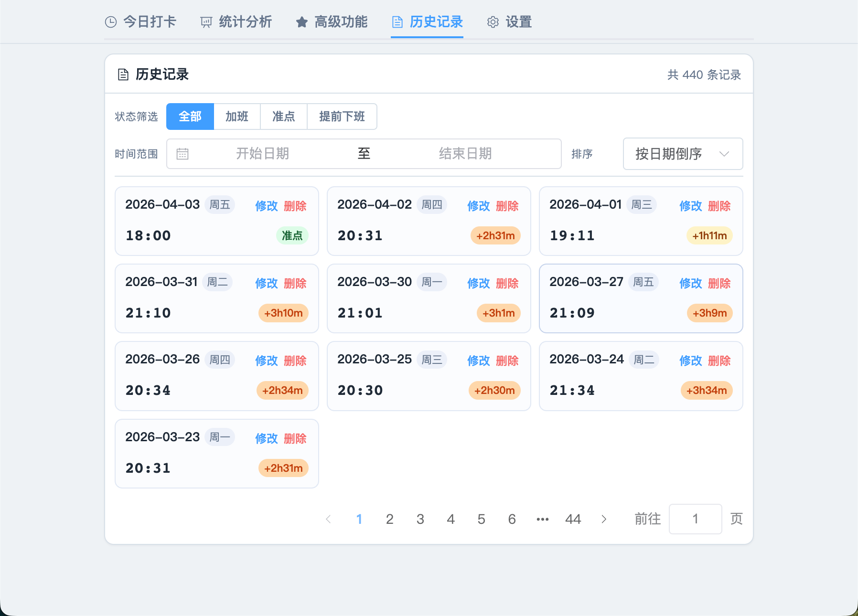Open the 开始日期 date picker
Viewport: 858px width, 616px height.
click(x=262, y=154)
